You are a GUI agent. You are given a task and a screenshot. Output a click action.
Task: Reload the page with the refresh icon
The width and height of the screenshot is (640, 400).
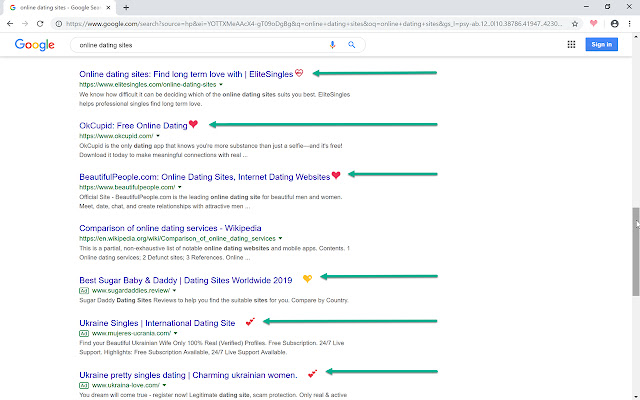pyautogui.click(x=40, y=24)
